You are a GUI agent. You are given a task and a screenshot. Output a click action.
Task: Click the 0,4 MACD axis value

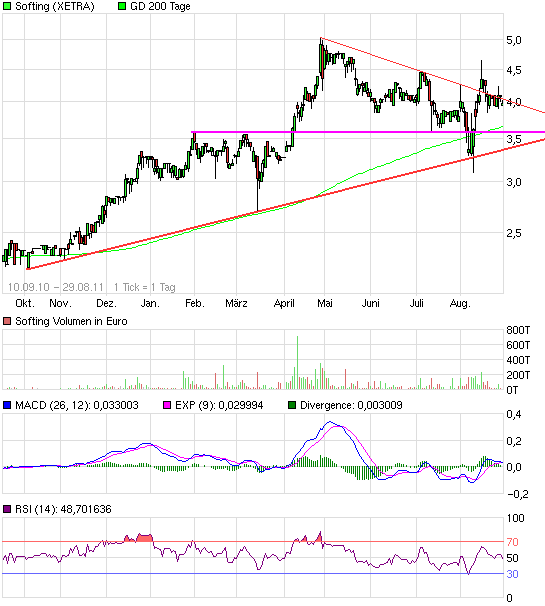point(514,414)
